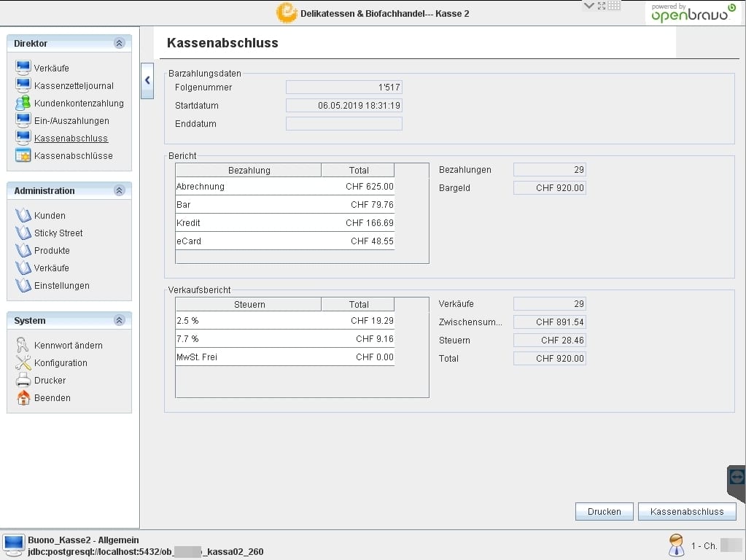746x560 pixels.
Task: Click the Konfiguration tools icon
Action: pyautogui.click(x=23, y=362)
